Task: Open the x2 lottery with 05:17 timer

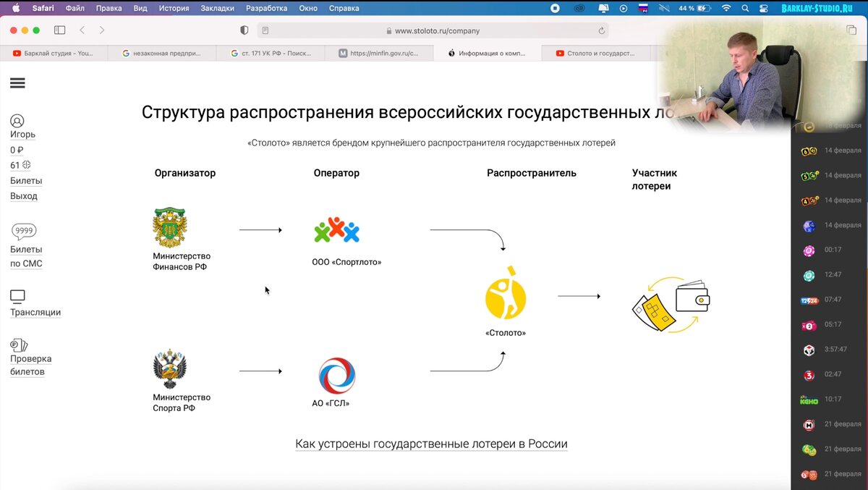Action: (809, 325)
